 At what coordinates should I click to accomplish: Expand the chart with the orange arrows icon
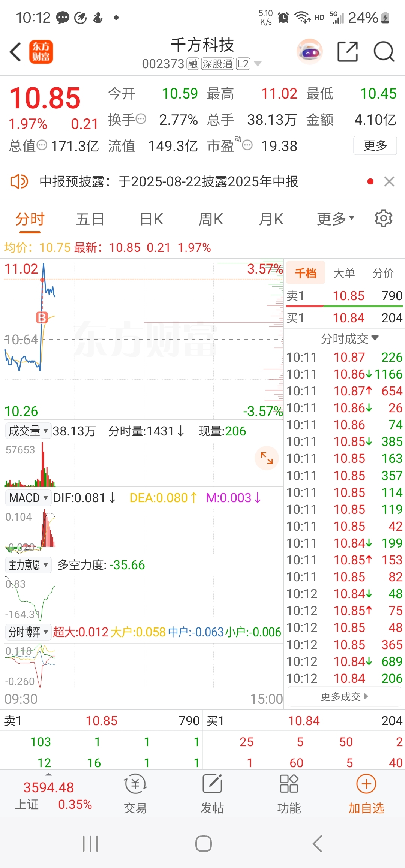(267, 458)
